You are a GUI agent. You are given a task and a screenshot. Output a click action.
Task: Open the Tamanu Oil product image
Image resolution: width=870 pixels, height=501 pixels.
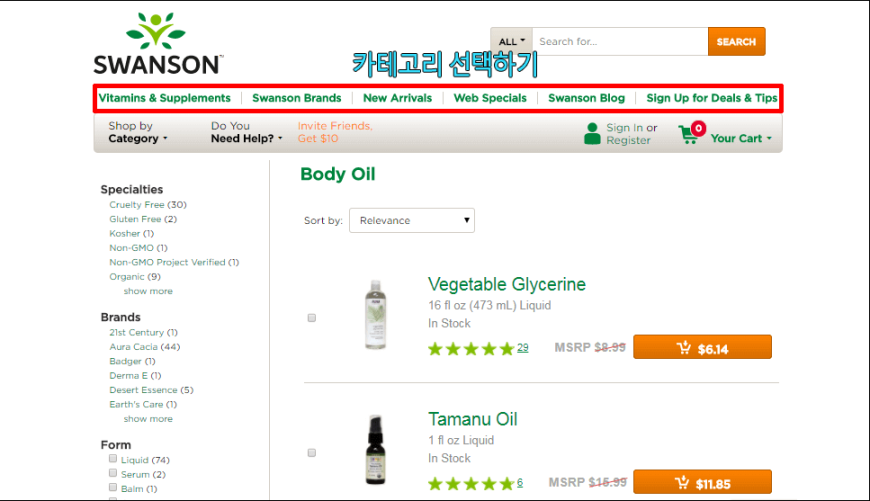pos(376,449)
